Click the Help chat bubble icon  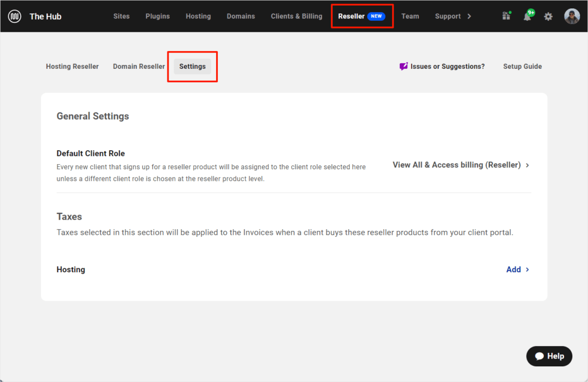coord(539,356)
